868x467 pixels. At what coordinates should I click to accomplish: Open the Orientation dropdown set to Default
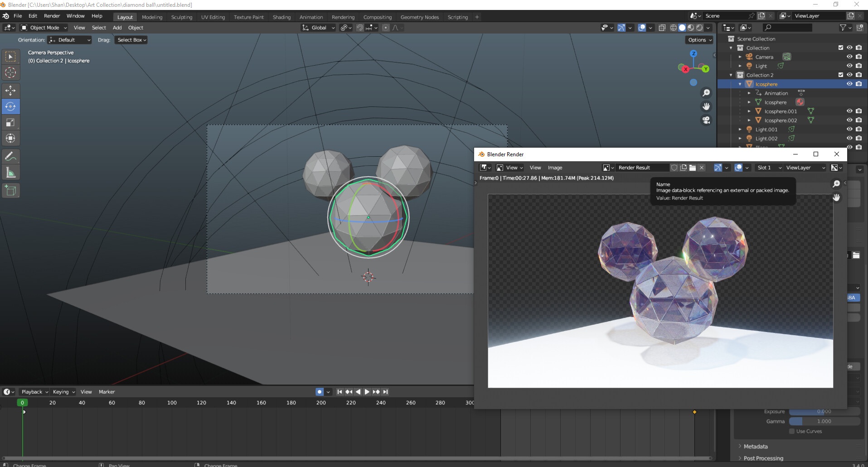coord(69,40)
